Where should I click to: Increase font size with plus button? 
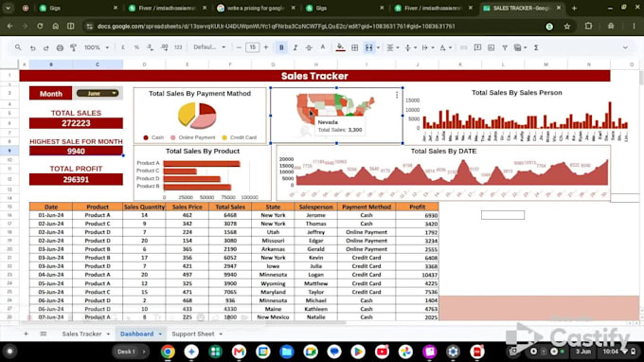(x=266, y=47)
